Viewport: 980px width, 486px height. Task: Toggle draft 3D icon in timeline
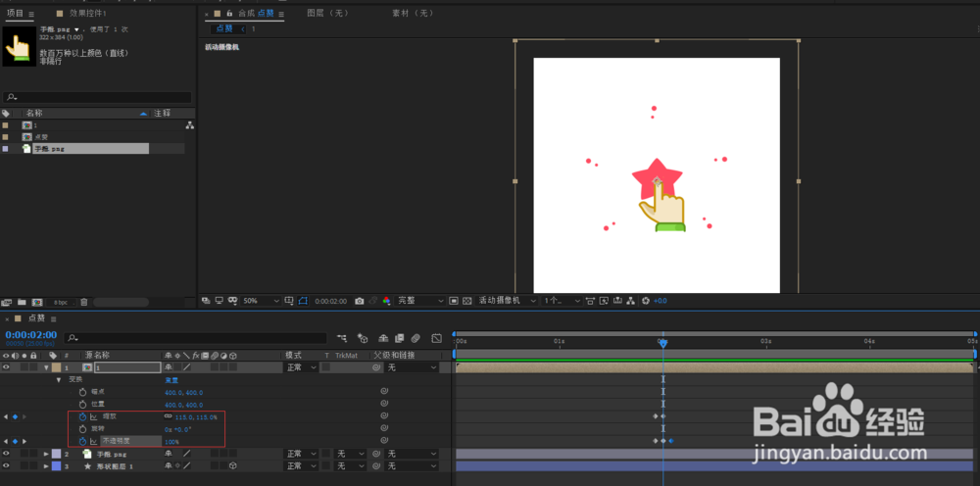[363, 338]
